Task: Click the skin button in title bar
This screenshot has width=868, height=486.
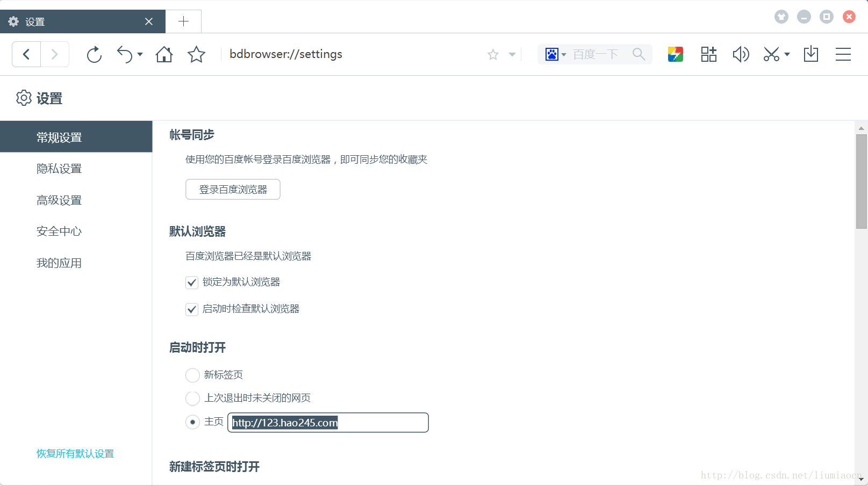Action: [781, 17]
